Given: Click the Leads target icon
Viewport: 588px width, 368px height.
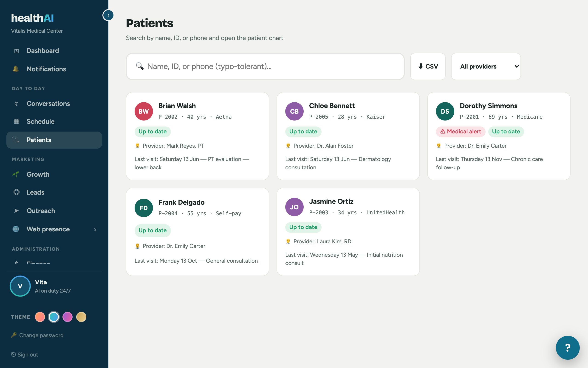Looking at the screenshot, I should (16, 192).
